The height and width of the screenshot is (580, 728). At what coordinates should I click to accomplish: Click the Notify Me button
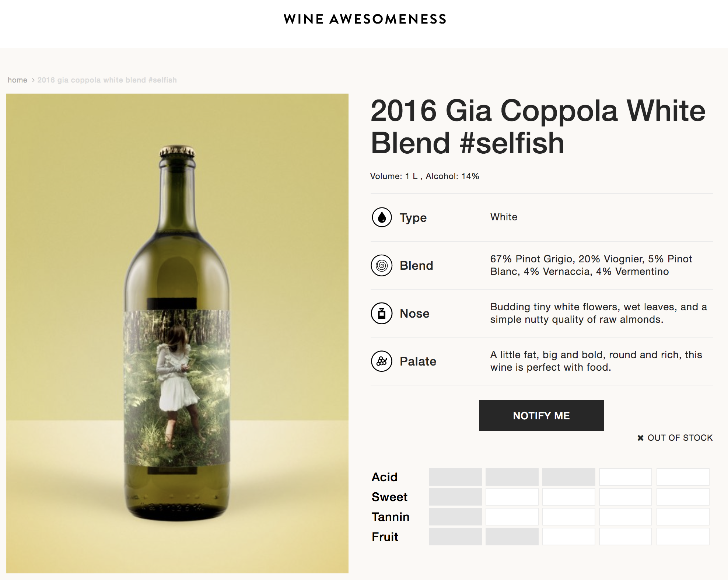pos(541,416)
